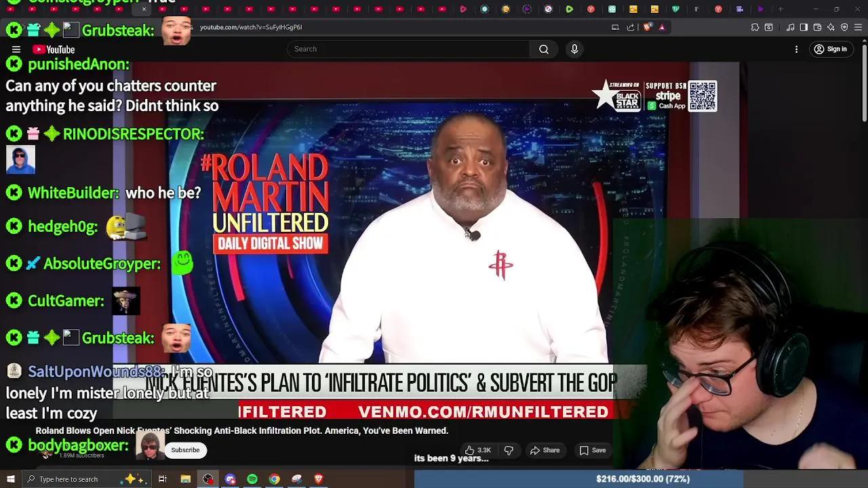The width and height of the screenshot is (868, 488).
Task: Switch to the teal film-reel icon tab
Action: (x=612, y=9)
